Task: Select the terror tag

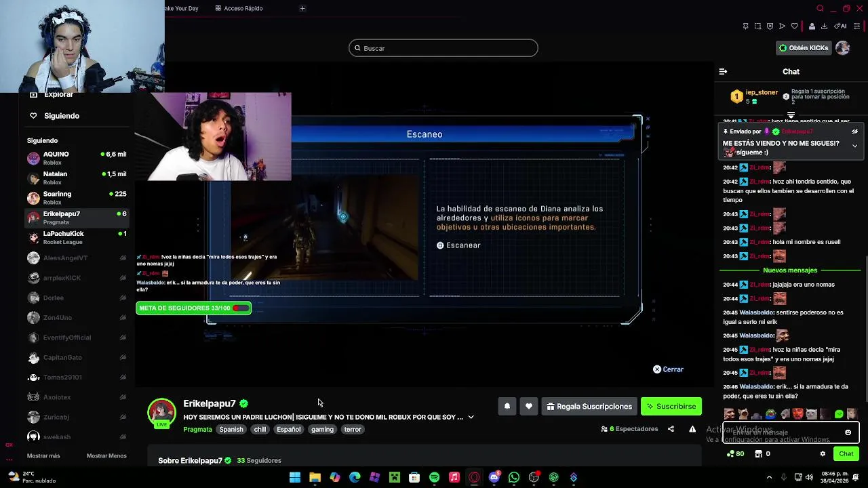Action: (353, 430)
